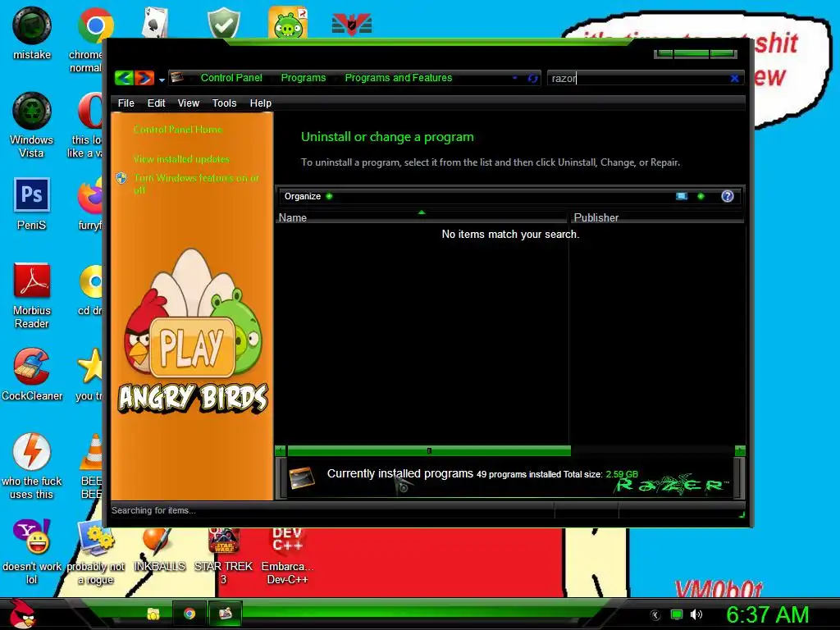Sort by the Name column header
The width and height of the screenshot is (840, 630).
[x=422, y=217]
